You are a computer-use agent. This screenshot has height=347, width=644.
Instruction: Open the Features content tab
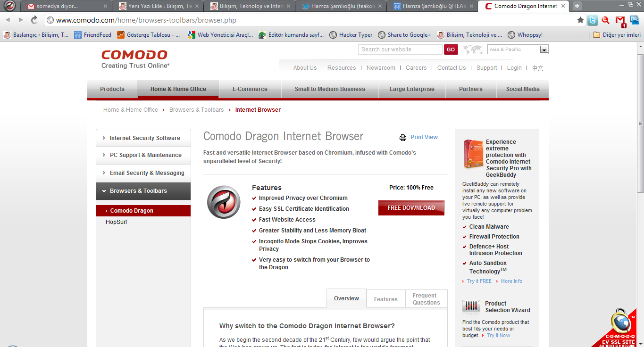point(386,299)
